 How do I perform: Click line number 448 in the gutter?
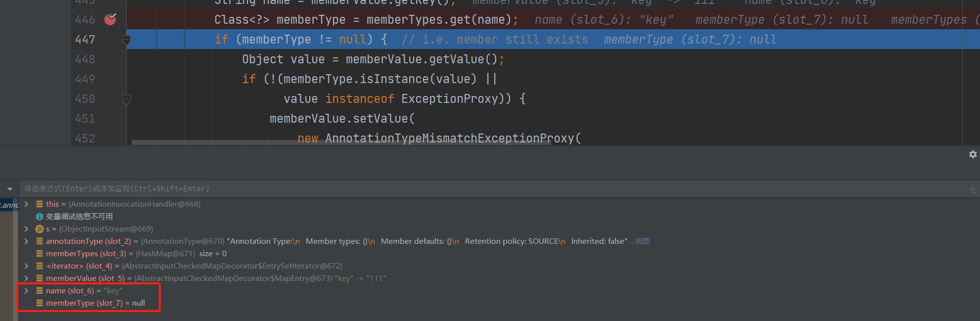coord(85,59)
